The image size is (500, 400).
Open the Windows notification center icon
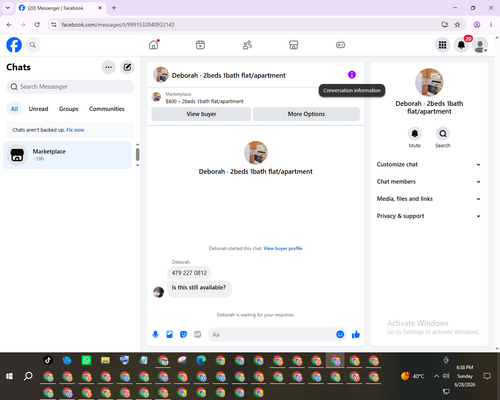click(x=487, y=376)
